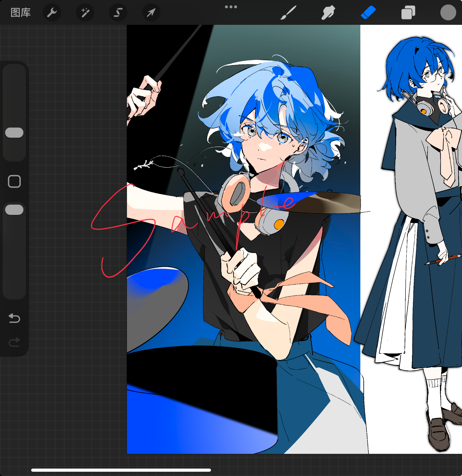The height and width of the screenshot is (476, 462).
Task: Select the blue Eraser tool
Action: click(x=368, y=13)
